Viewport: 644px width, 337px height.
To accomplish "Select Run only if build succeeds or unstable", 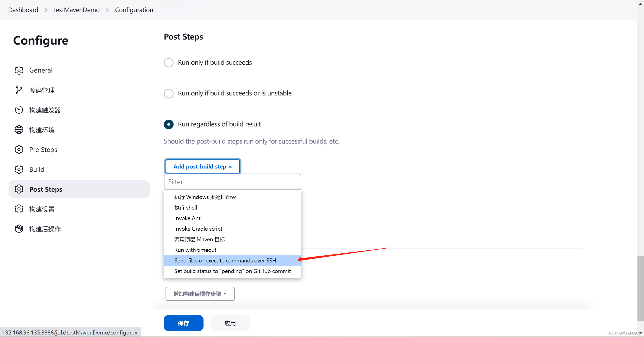I will (169, 93).
